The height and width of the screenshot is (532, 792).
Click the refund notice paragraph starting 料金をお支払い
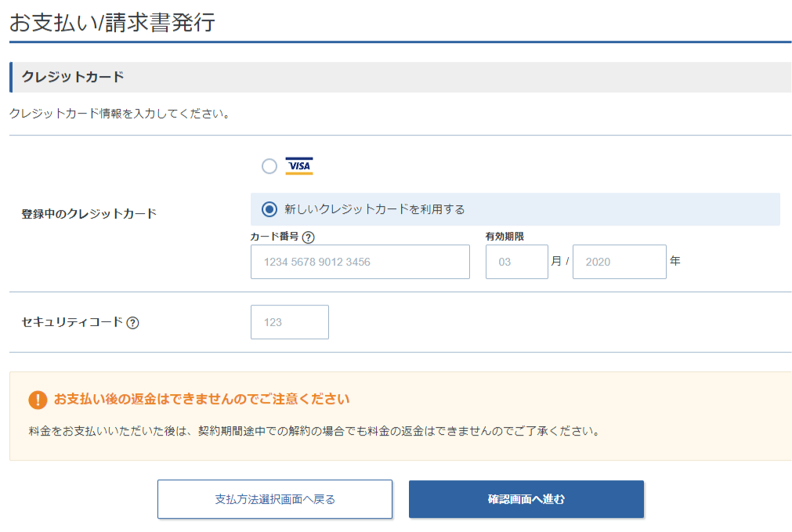(315, 431)
